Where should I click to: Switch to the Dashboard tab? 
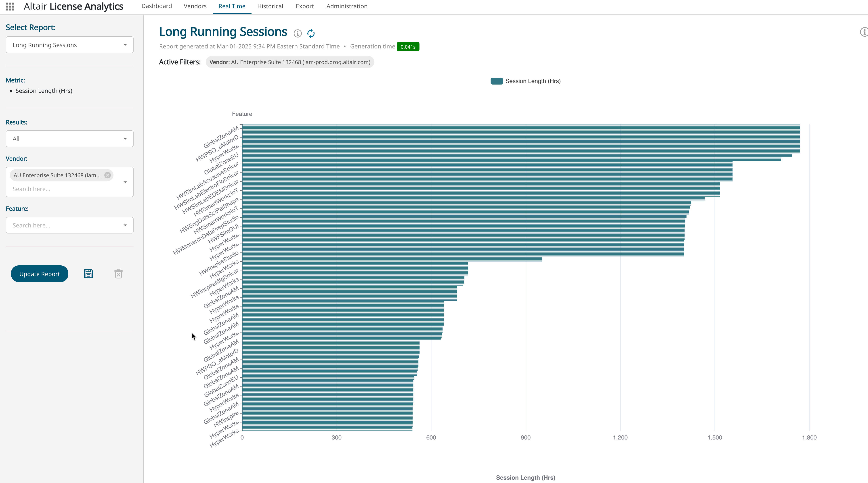pos(156,6)
